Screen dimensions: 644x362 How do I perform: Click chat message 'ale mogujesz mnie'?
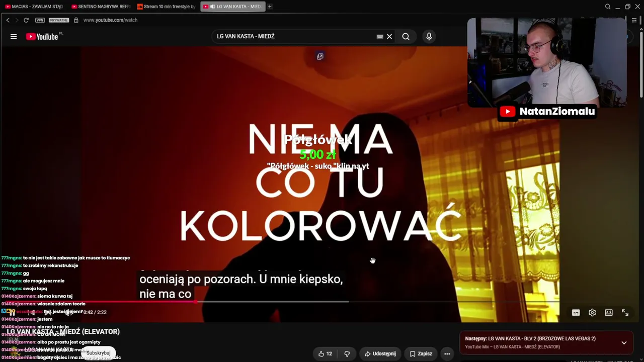[x=44, y=281]
